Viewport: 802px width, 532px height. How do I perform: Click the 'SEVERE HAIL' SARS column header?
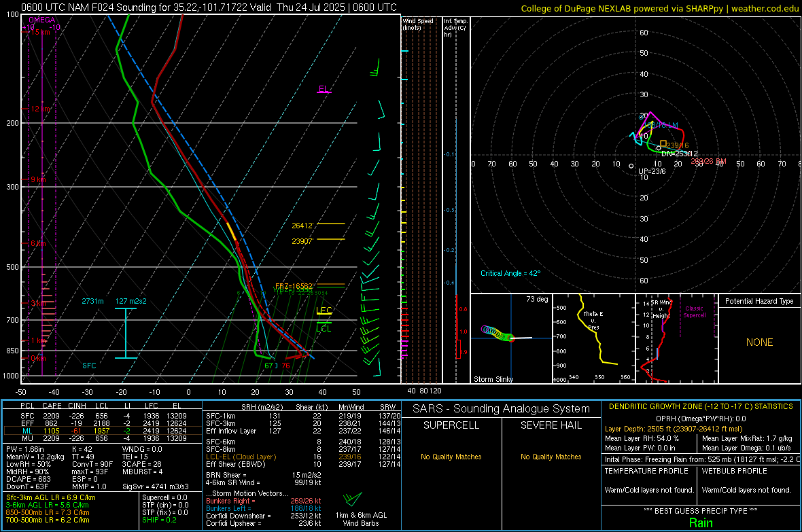click(551, 425)
